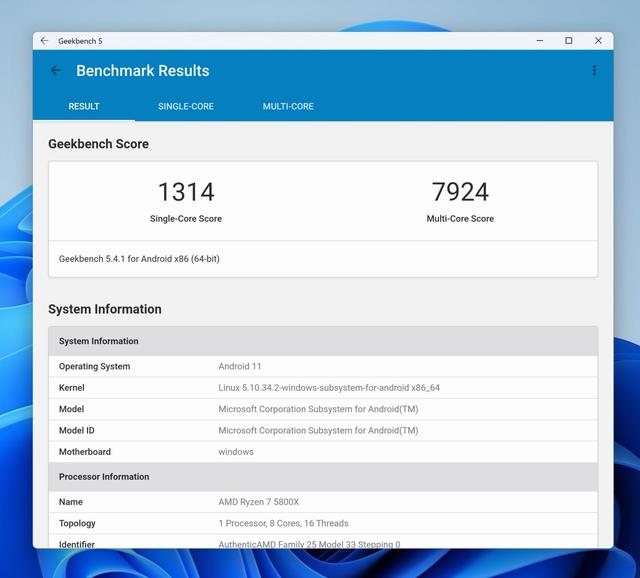Select the Kernel information row
The height and width of the screenshot is (578, 640).
(x=323, y=388)
